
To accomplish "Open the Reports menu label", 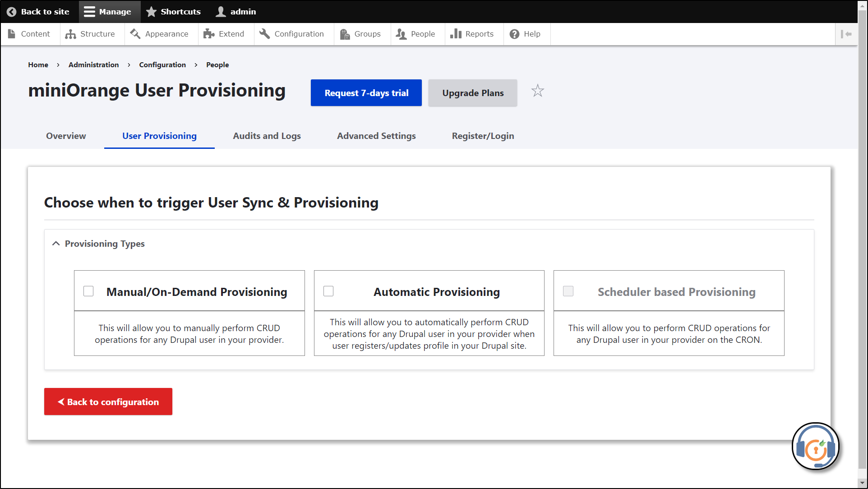I will 479,34.
